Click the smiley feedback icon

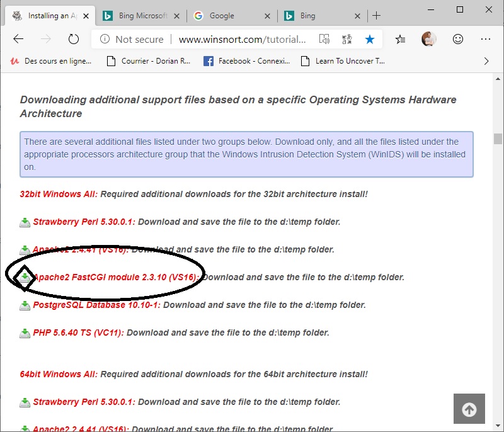(x=458, y=39)
